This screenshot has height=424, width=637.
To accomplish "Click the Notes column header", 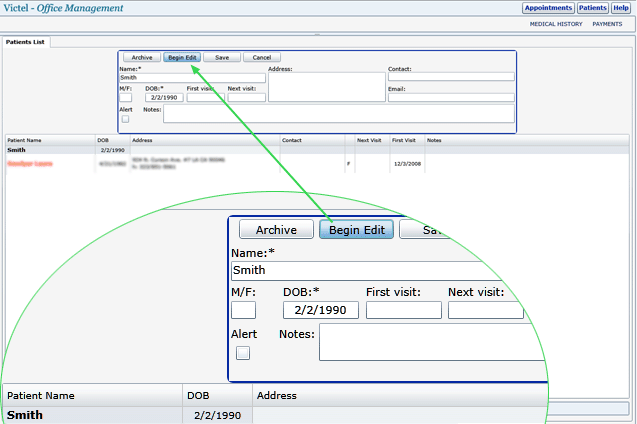I will 527,140.
